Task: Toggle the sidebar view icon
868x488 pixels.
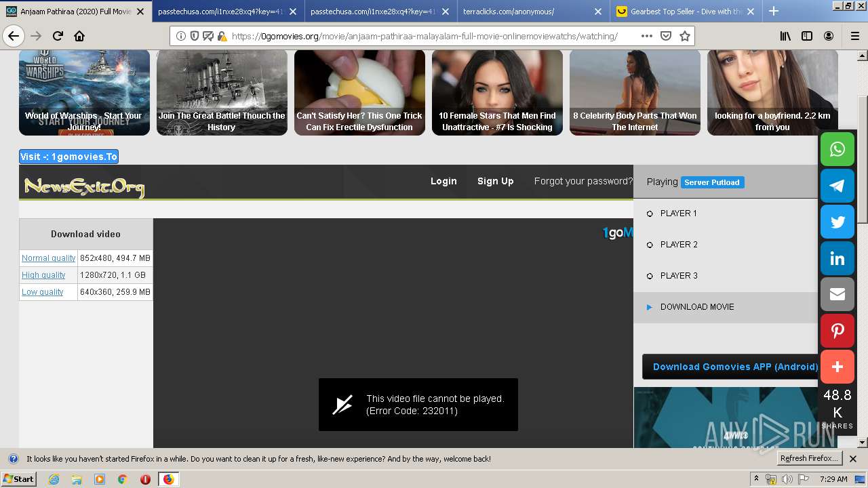Action: click(x=807, y=36)
